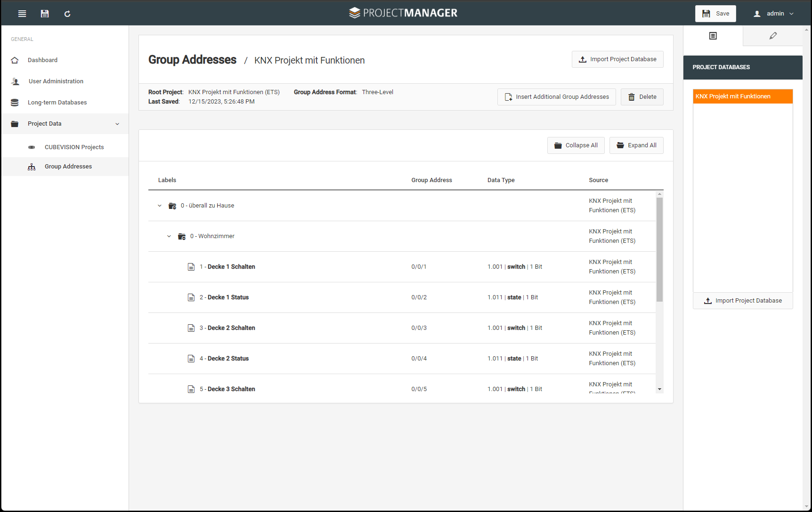Screen dimensions: 812x512
Task: Select Group Addresses in sidebar
Action: tap(65, 167)
